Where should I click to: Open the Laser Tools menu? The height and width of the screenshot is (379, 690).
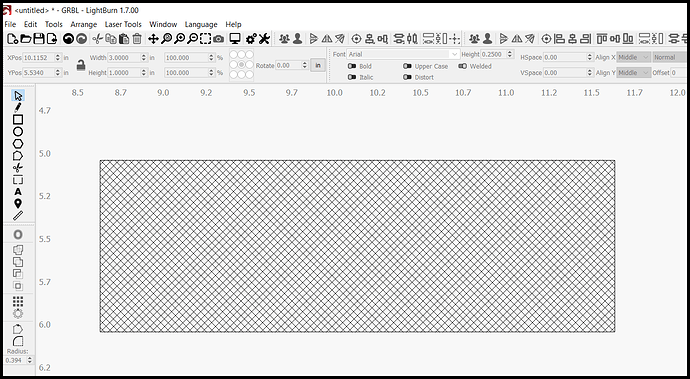123,24
